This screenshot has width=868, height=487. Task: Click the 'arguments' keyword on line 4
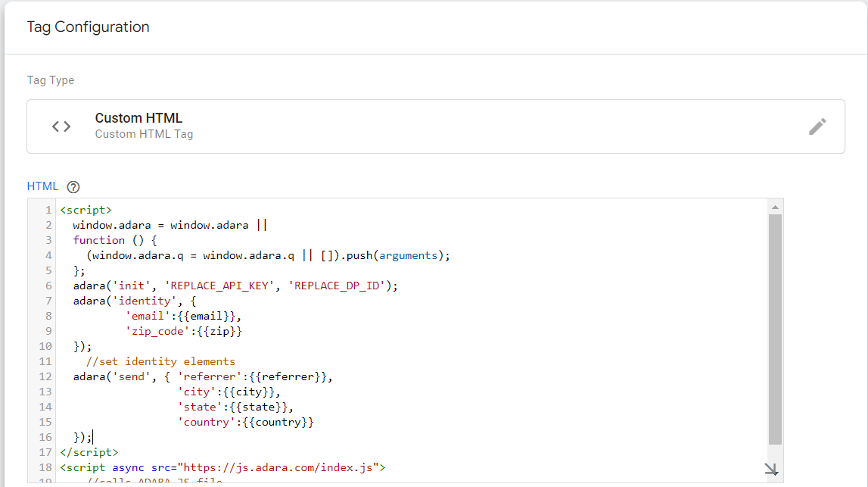[x=408, y=255]
